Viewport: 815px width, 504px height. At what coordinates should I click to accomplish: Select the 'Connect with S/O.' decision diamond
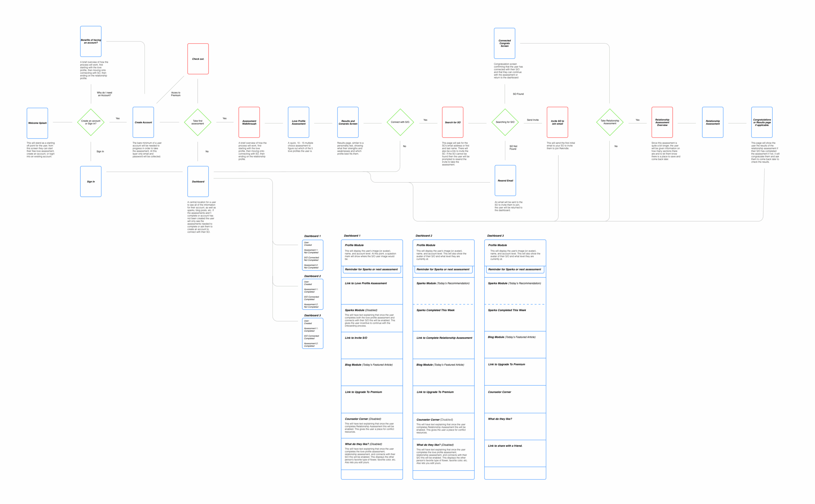400,122
